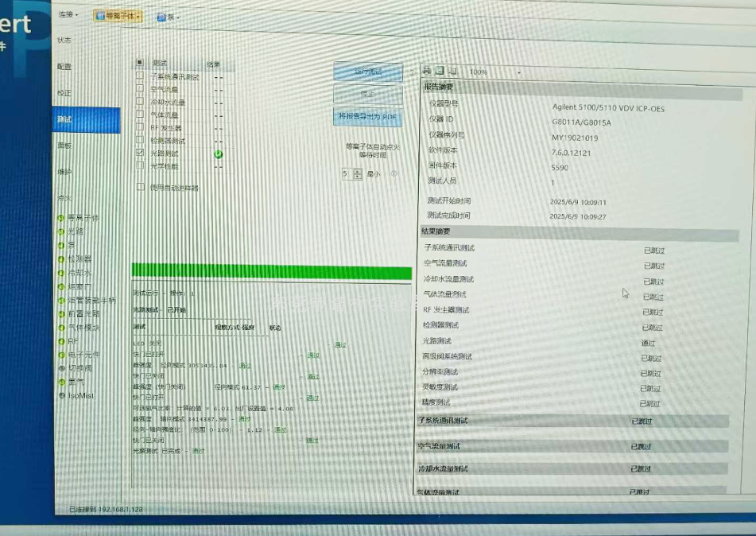The height and width of the screenshot is (536, 756).
Task: Open the 连接 dropdown menu
Action: point(68,14)
